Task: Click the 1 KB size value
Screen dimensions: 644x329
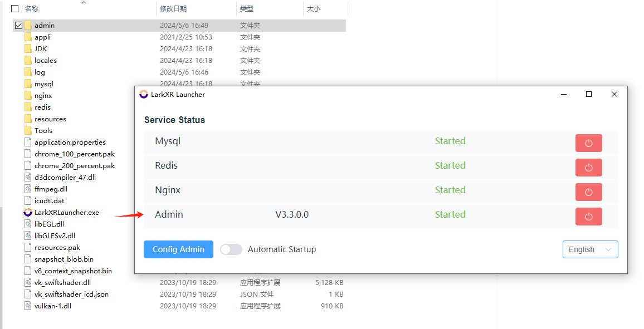Action: (x=336, y=294)
